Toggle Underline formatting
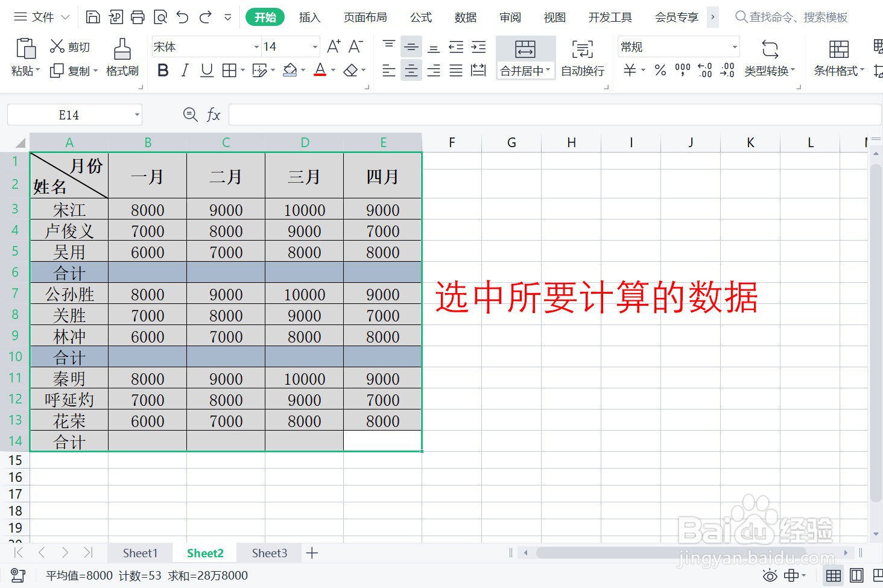This screenshot has height=588, width=883. point(207,71)
